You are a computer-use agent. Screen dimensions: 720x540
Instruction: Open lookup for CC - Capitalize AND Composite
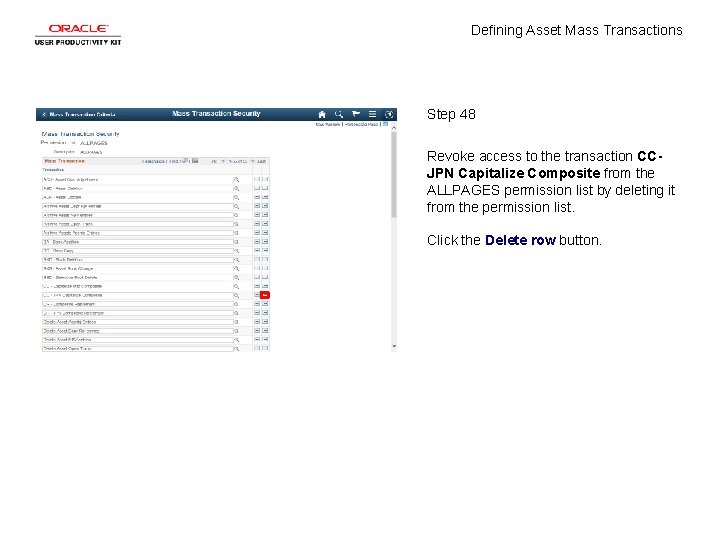tap(236, 287)
